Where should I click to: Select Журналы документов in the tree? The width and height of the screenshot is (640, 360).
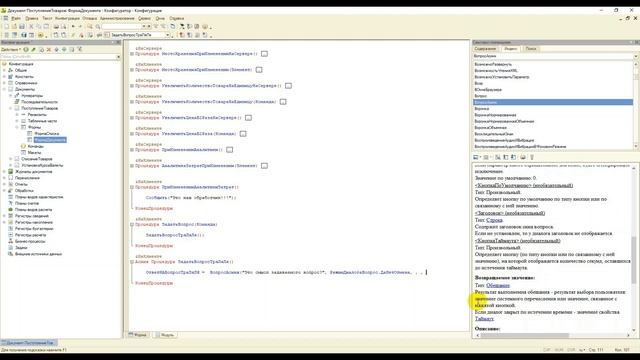pyautogui.click(x=33, y=171)
